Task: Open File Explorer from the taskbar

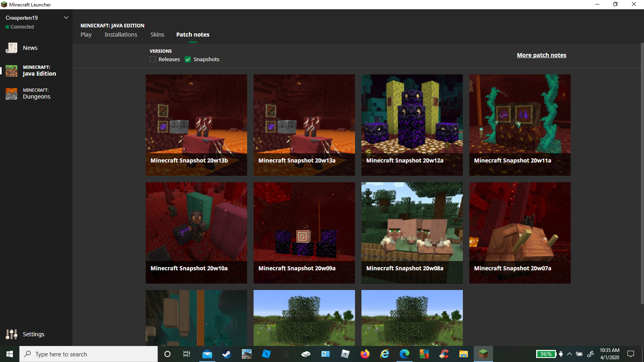Action: [464, 354]
